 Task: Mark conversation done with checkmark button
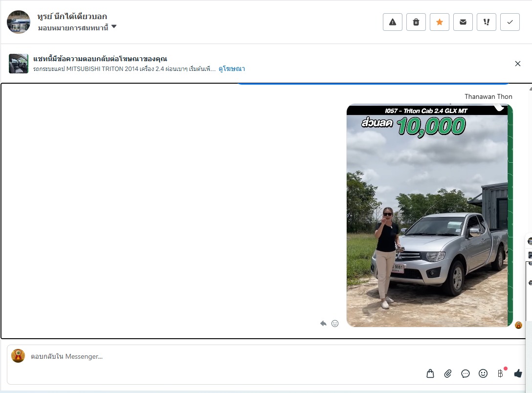pos(510,22)
